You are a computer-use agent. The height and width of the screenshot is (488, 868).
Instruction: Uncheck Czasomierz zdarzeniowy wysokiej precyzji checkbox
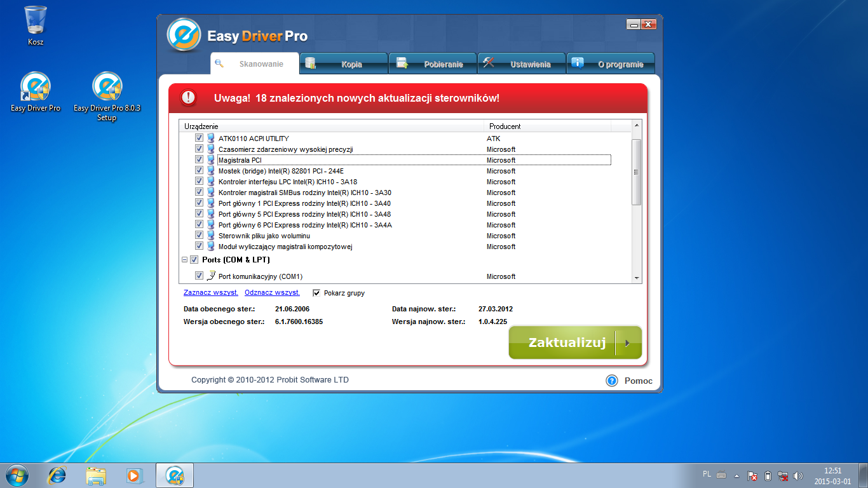pyautogui.click(x=199, y=149)
